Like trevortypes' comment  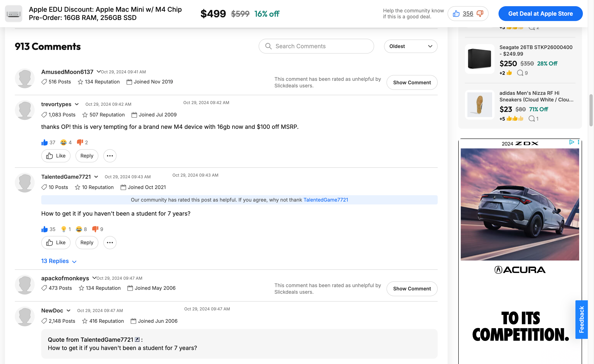click(x=56, y=156)
